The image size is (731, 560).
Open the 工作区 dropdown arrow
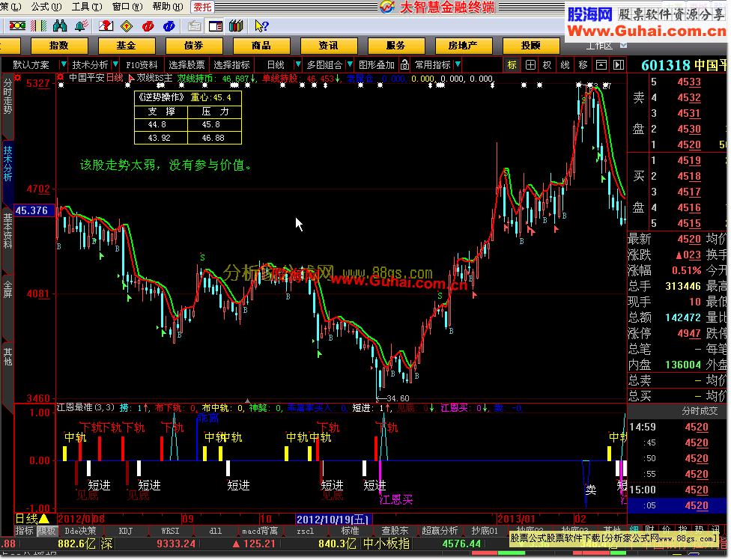623,45
